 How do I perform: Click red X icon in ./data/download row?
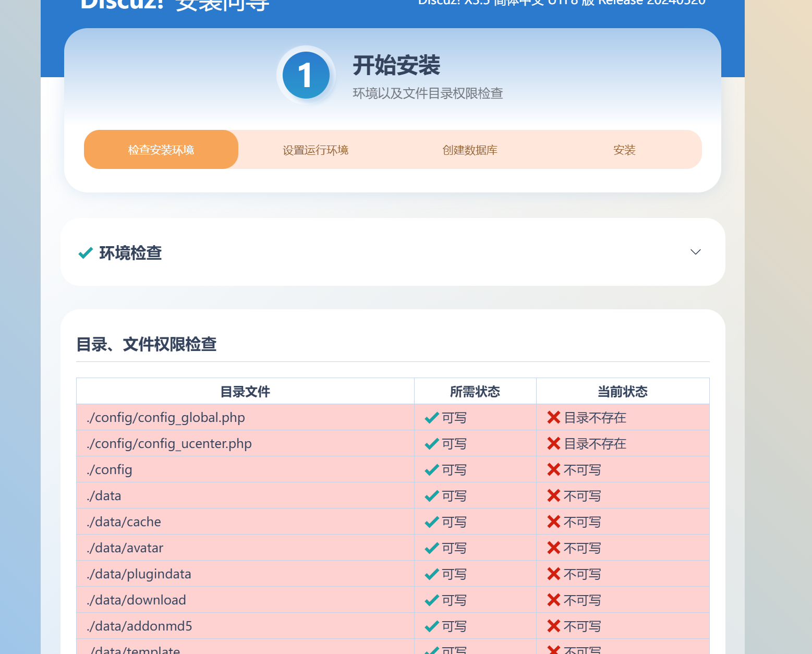[x=554, y=600]
